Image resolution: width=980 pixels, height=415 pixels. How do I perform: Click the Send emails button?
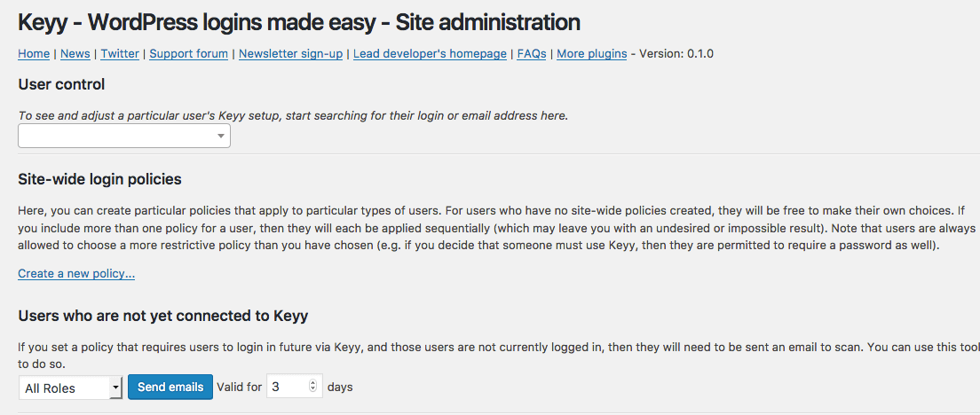(x=170, y=387)
